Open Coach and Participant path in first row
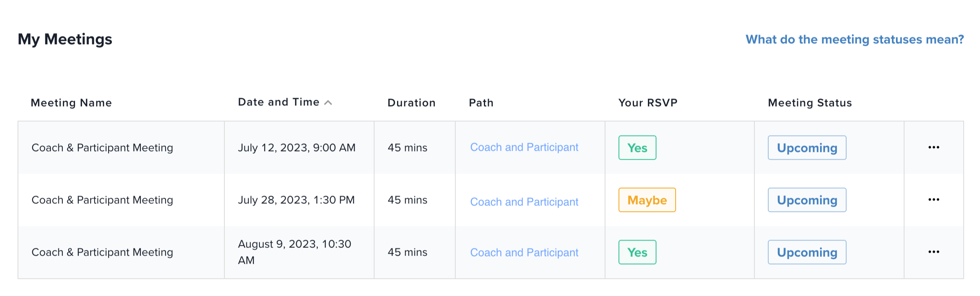980x296 pixels. (524, 147)
